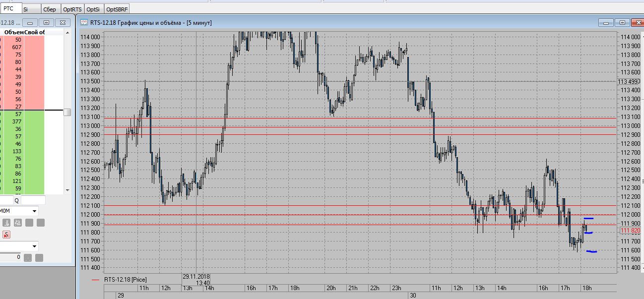Viewport: 644px width, 299px height.
Task: Minimize the order book window
Action: tap(30, 22)
